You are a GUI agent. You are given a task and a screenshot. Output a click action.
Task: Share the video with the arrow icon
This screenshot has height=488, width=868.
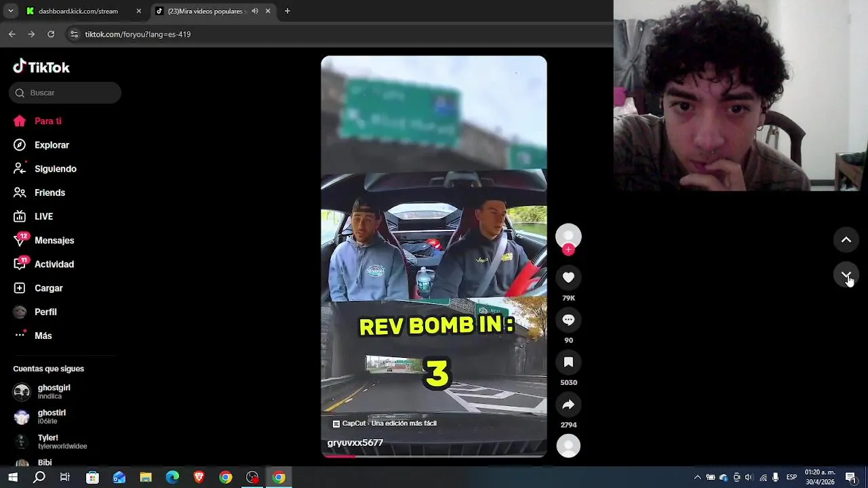pyautogui.click(x=568, y=405)
